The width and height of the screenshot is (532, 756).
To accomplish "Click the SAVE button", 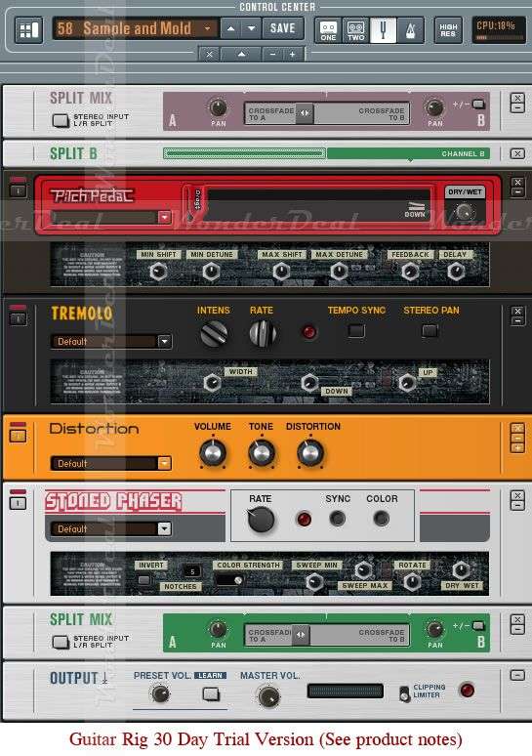I will click(283, 28).
